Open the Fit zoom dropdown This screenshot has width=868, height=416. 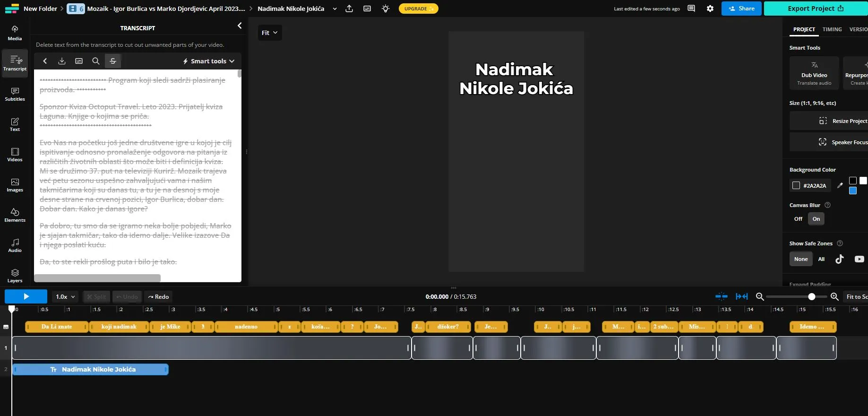click(x=270, y=33)
